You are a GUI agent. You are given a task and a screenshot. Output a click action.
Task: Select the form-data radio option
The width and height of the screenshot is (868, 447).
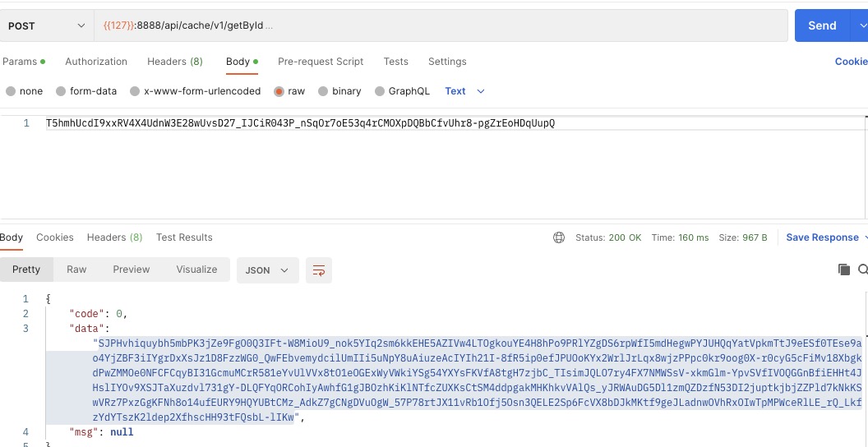61,91
